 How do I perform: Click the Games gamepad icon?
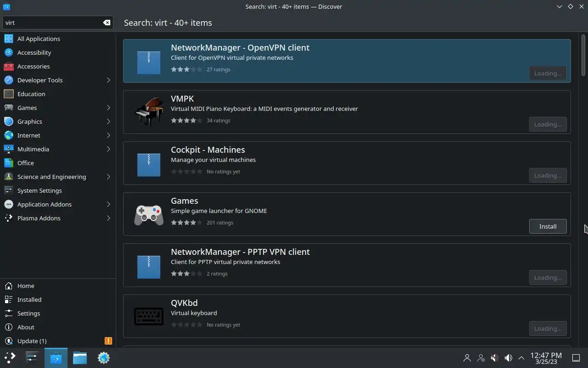149,215
